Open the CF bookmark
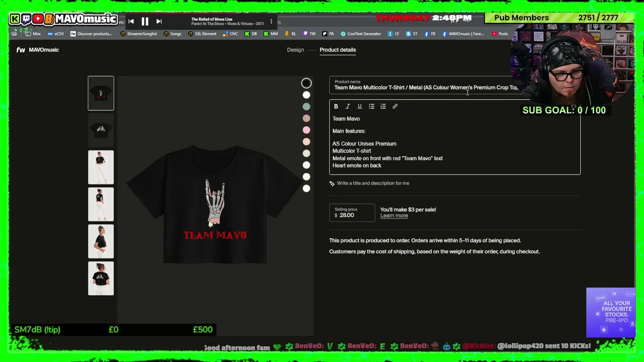The height and width of the screenshot is (362, 644). coord(393,34)
